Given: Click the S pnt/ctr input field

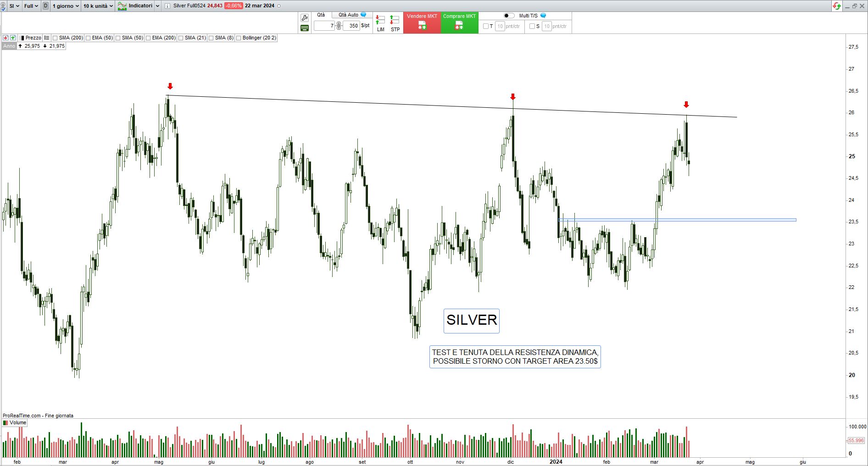Looking at the screenshot, I should 546,26.
